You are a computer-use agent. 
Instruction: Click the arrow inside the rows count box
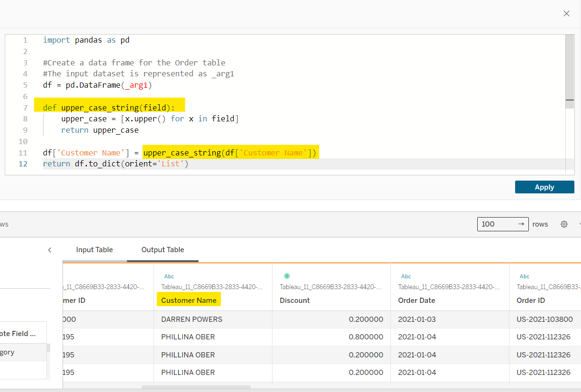tap(521, 224)
